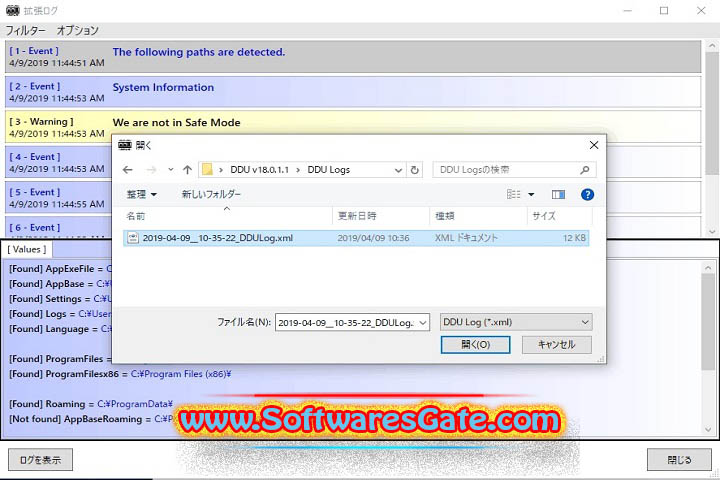Click the DDU Logs breadcrumb

329,170
